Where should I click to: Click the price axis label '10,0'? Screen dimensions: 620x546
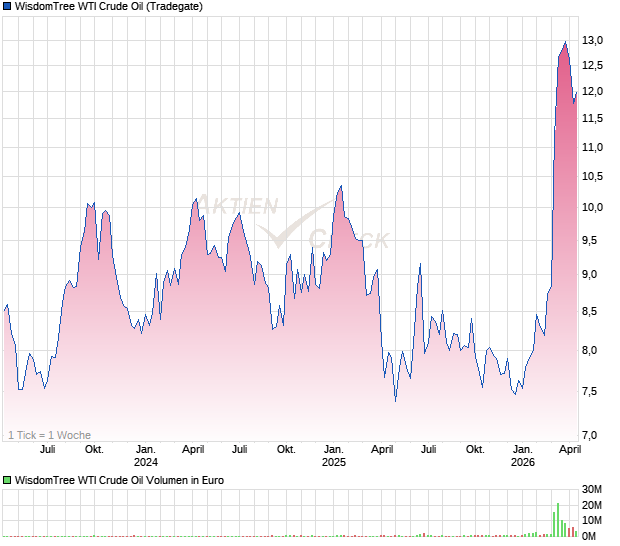[x=592, y=207]
